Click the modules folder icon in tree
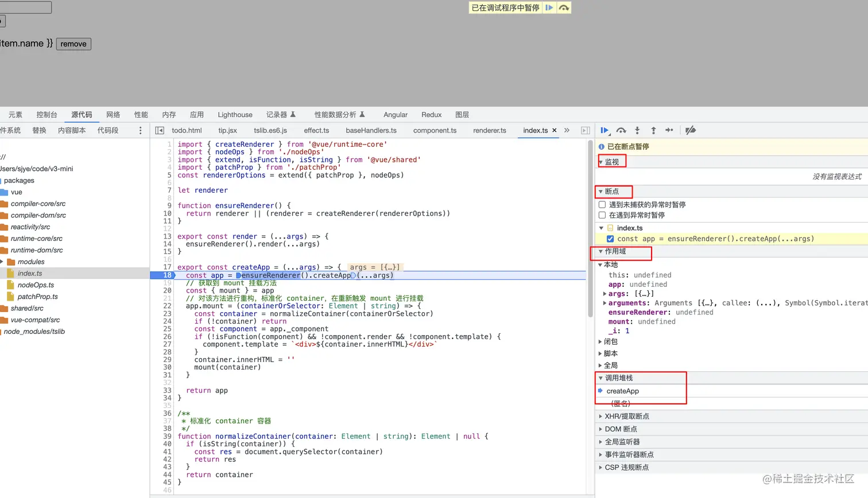This screenshot has height=498, width=868. tap(10, 262)
